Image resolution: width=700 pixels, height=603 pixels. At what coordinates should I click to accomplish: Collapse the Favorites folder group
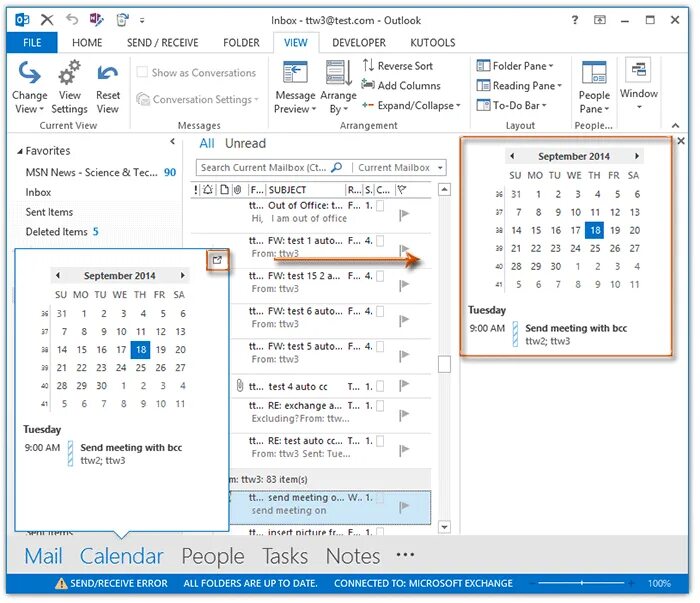20,151
